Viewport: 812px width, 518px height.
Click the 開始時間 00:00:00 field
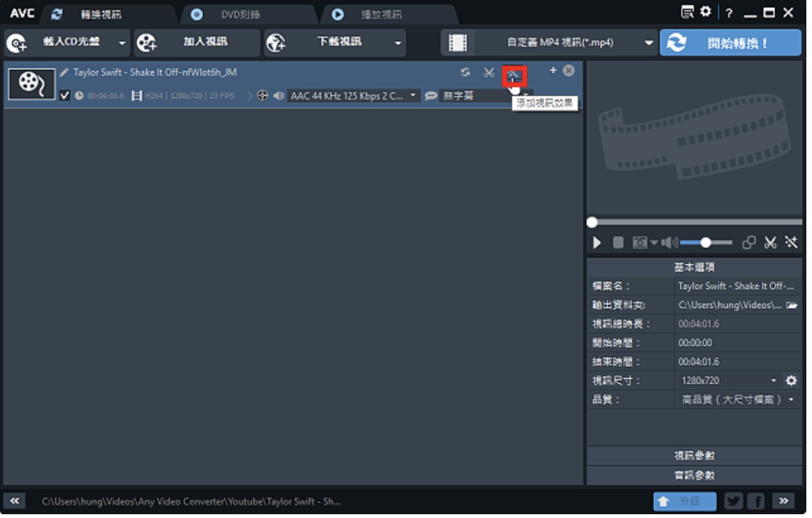point(738,343)
